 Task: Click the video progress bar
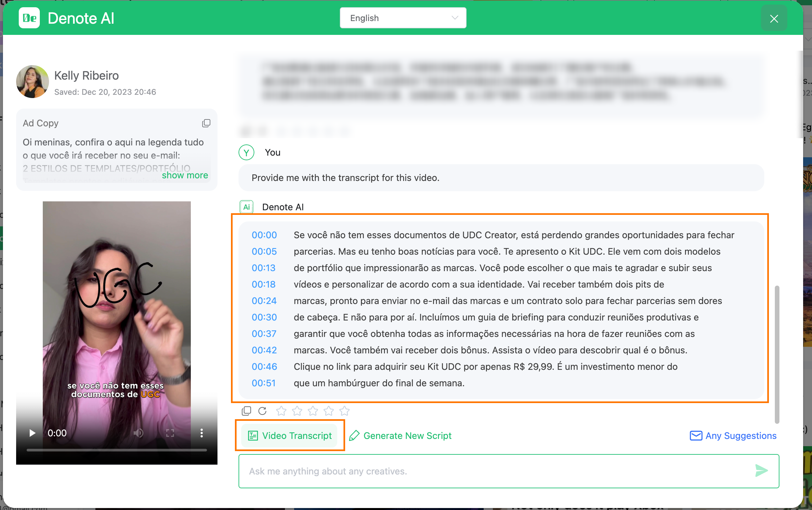pos(117,450)
